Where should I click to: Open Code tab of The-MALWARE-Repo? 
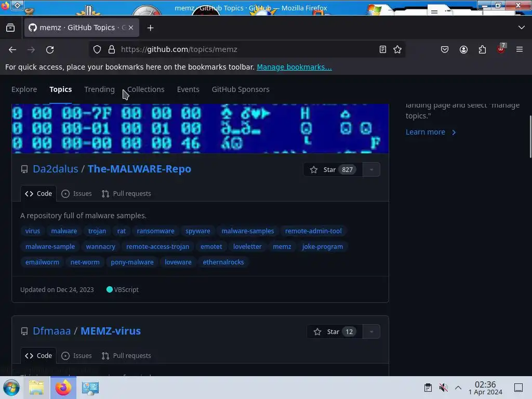tap(38, 194)
